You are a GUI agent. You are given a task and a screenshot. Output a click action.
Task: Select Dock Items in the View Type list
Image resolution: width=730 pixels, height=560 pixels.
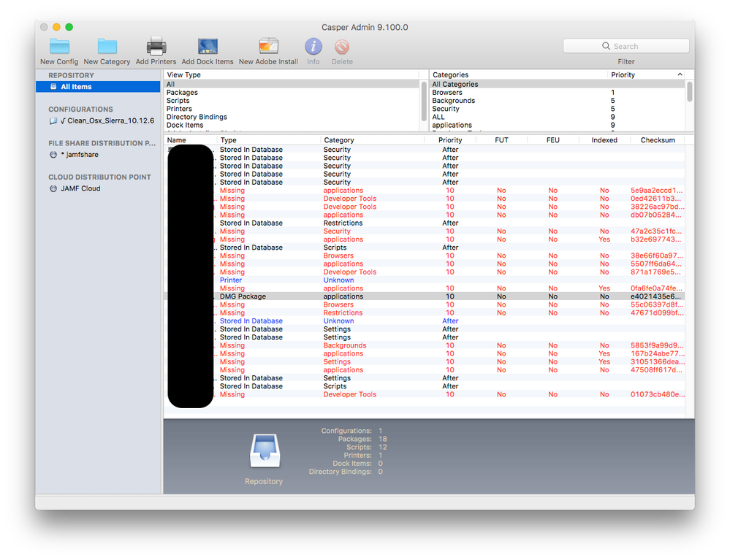[292, 125]
